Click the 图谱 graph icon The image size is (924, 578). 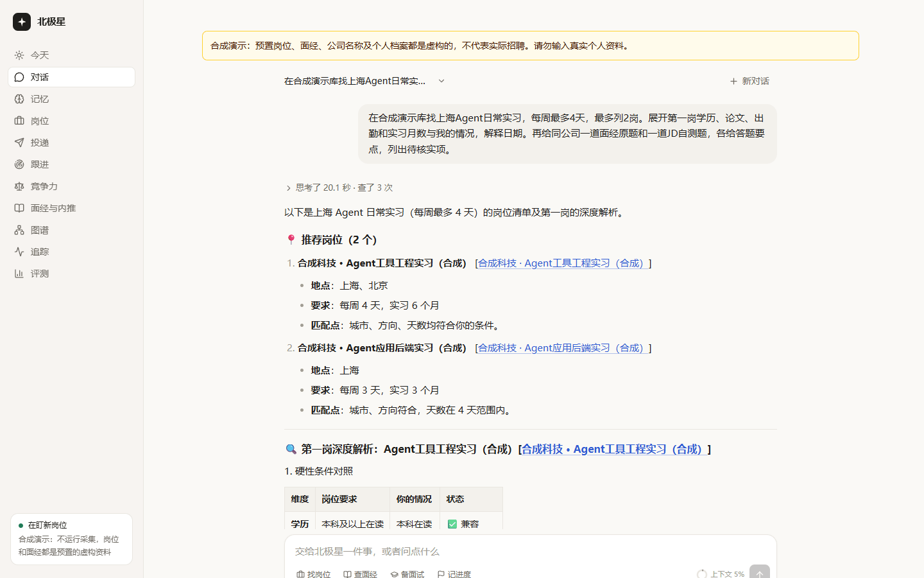point(19,230)
